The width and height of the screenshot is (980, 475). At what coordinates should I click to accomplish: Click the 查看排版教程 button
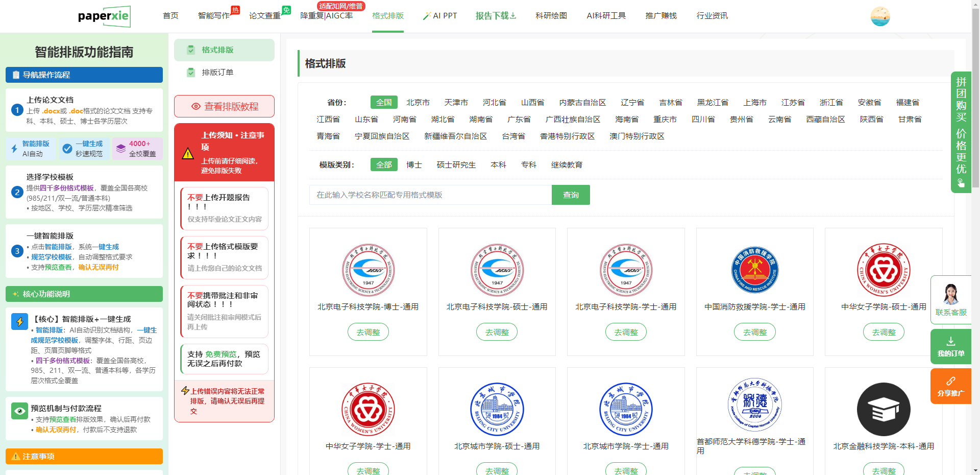[224, 106]
